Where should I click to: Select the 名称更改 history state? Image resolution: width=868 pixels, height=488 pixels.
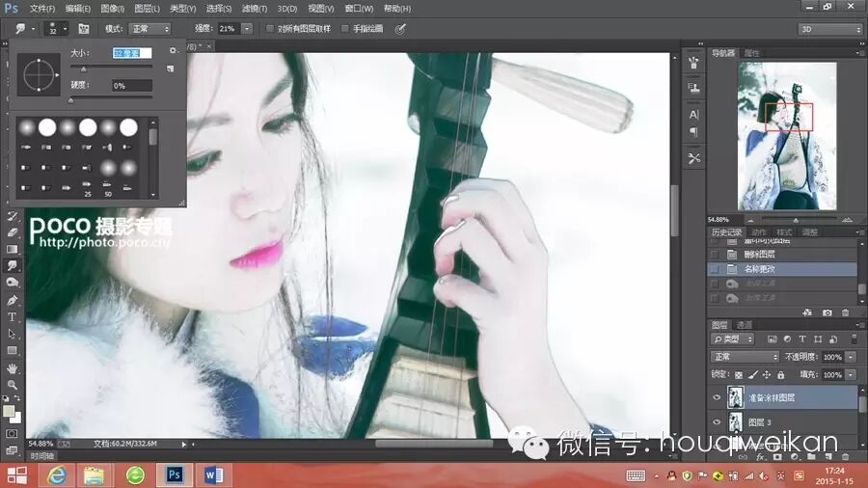782,269
